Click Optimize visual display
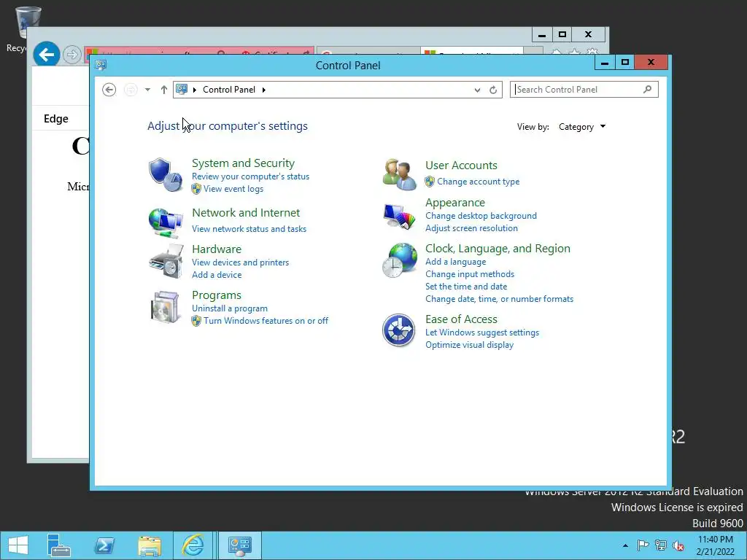The width and height of the screenshot is (747, 560). pos(469,345)
